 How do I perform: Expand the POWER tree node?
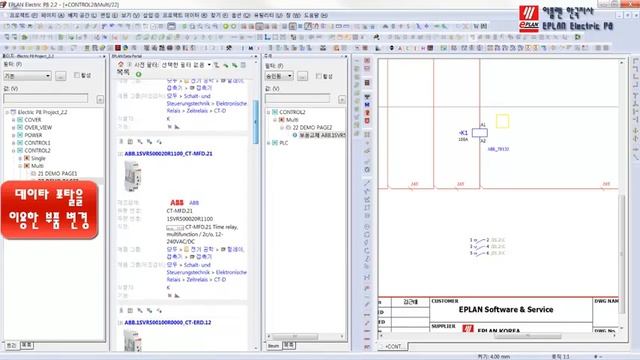pyautogui.click(x=13, y=136)
